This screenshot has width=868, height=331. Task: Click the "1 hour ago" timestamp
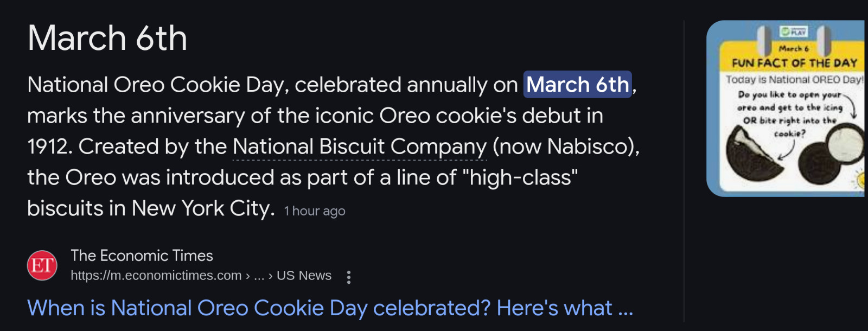315,211
